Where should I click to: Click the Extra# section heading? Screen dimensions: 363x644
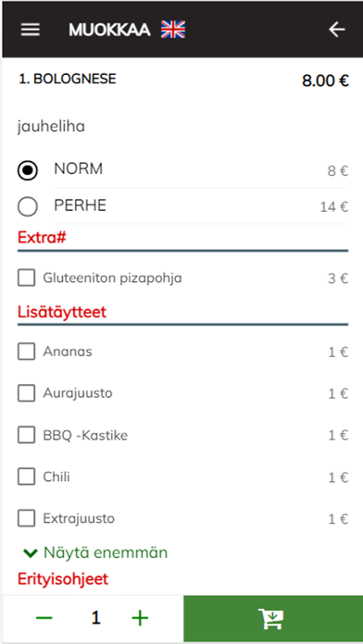click(42, 238)
